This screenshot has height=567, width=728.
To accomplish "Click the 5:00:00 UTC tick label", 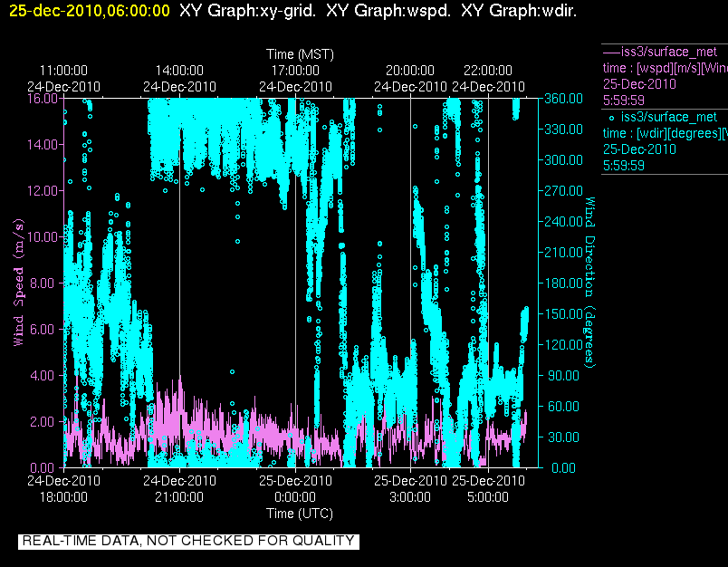I will [x=488, y=497].
